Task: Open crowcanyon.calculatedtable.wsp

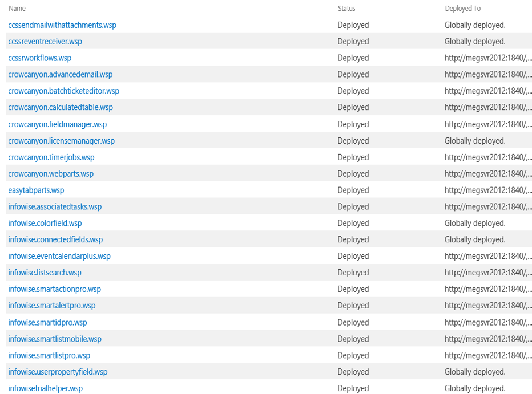Action: [61, 107]
